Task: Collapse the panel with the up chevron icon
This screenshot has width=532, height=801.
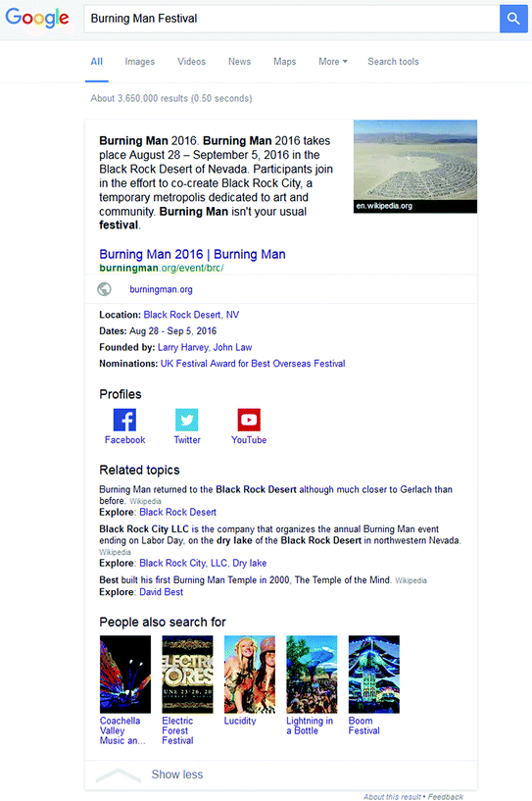Action: (118, 775)
